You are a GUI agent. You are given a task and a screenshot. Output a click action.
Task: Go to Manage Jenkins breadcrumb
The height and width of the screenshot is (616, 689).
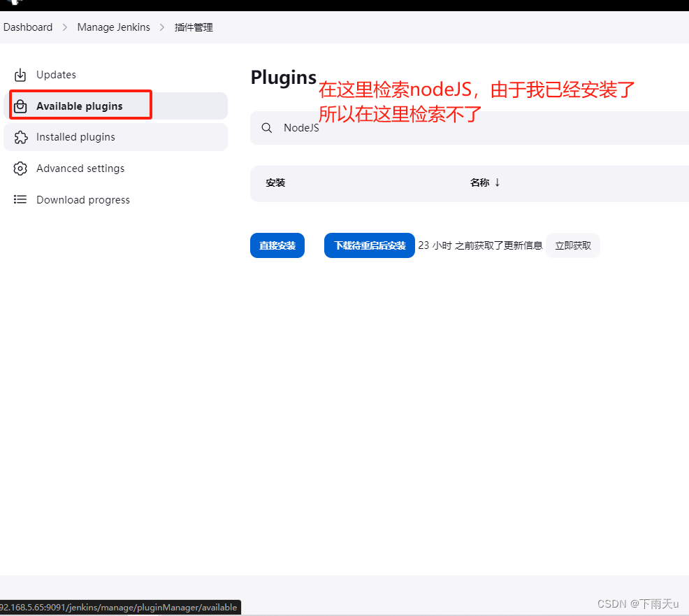(x=113, y=27)
